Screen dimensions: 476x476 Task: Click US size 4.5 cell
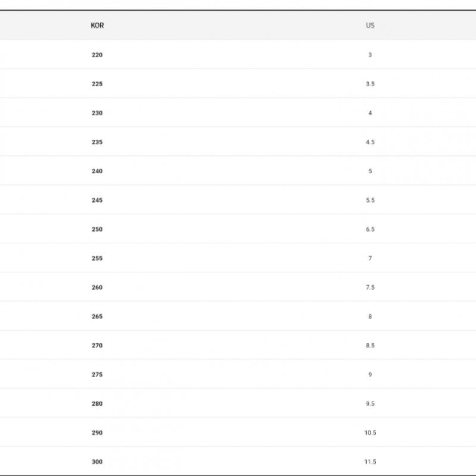click(x=370, y=142)
